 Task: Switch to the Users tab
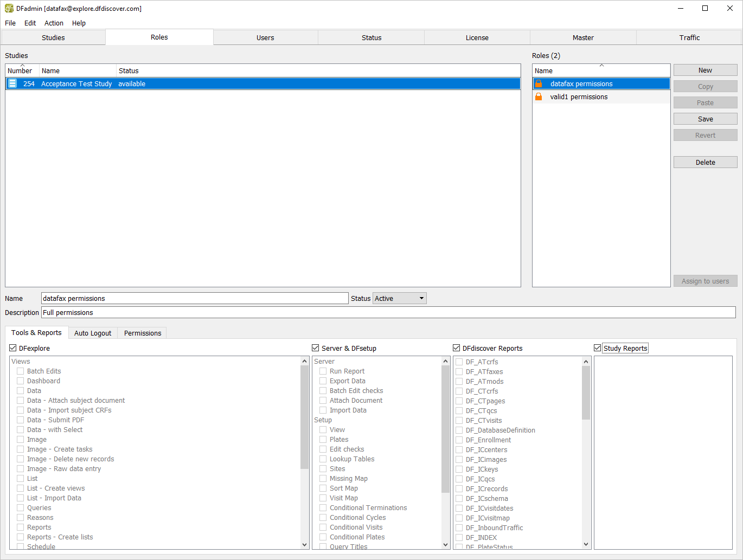click(x=265, y=37)
